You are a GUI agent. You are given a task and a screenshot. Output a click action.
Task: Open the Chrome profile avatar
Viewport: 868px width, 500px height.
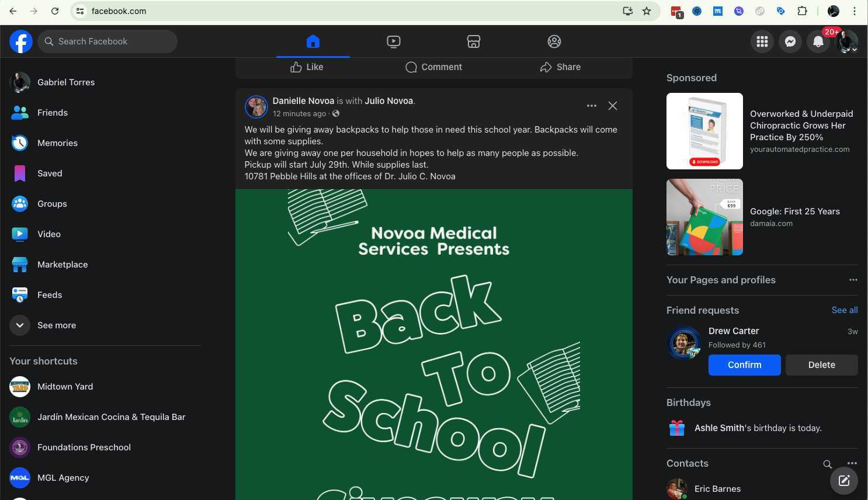point(834,11)
